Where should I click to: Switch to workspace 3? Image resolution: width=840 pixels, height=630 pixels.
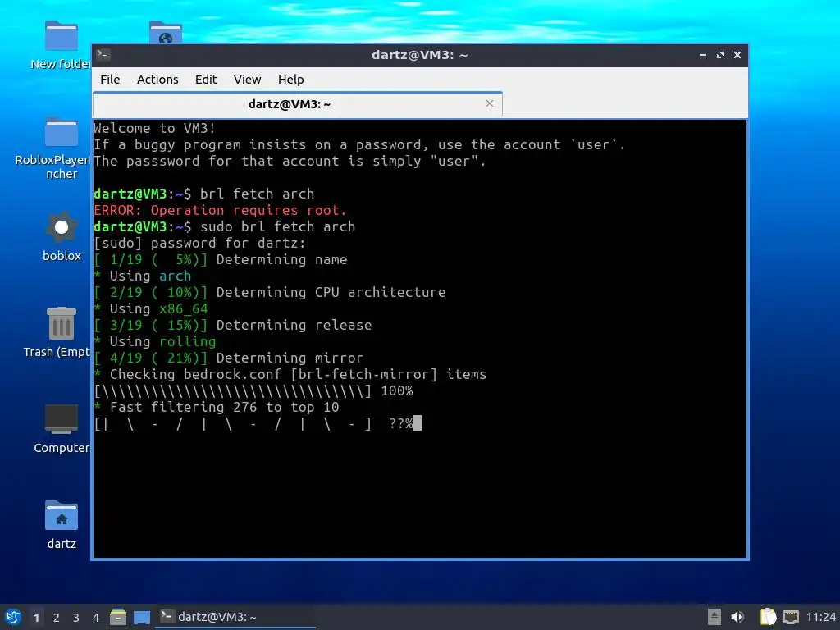pyautogui.click(x=76, y=618)
